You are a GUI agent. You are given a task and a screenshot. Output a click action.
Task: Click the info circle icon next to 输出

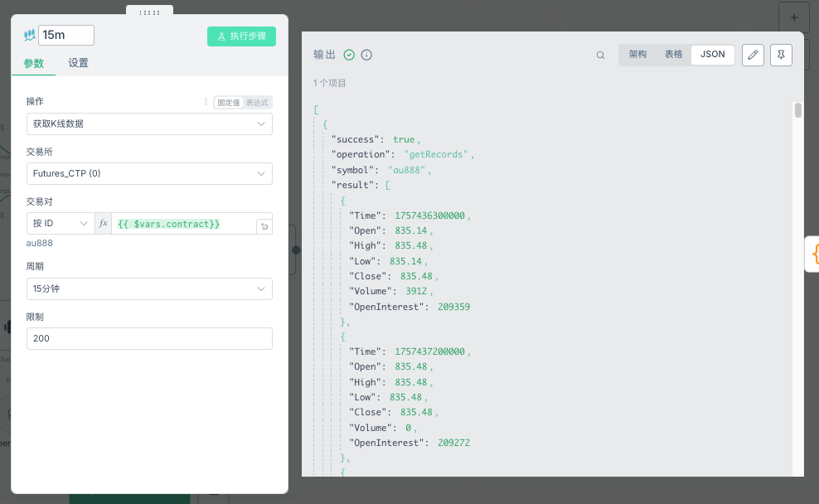[x=366, y=55]
